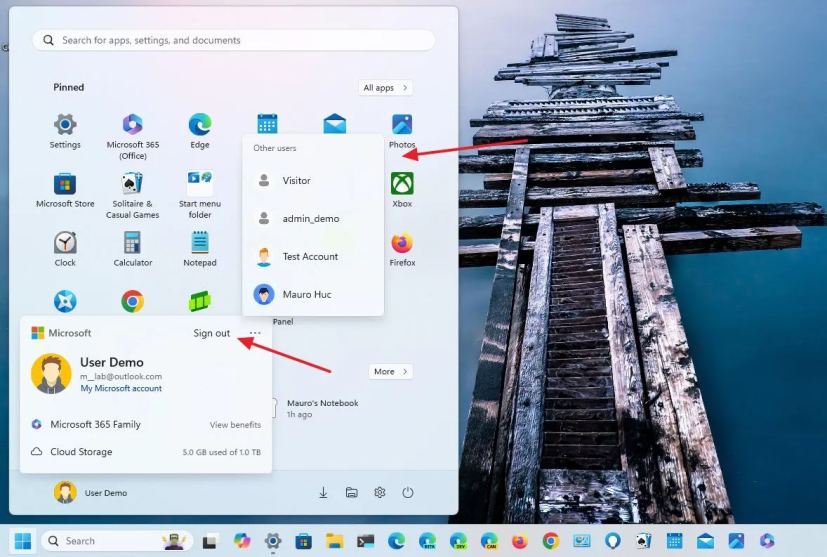827x557 pixels.
Task: Click User Demo account button at Start bottom
Action: [91, 493]
